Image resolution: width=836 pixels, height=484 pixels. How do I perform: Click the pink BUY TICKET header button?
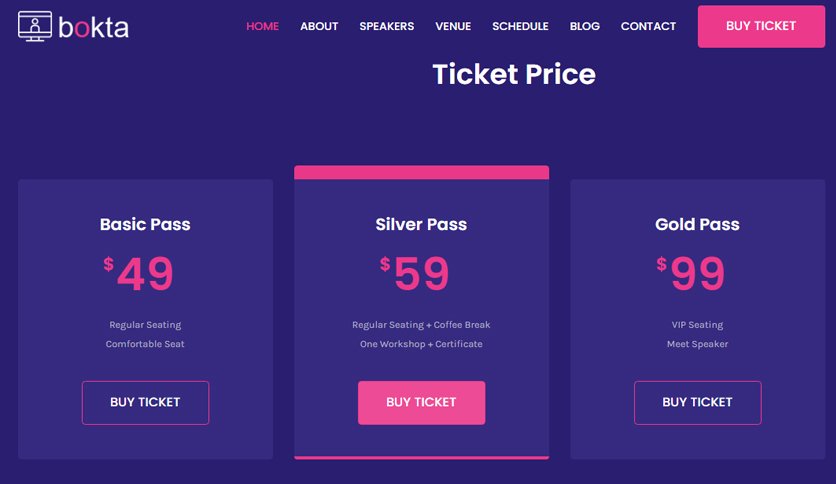[x=761, y=27]
